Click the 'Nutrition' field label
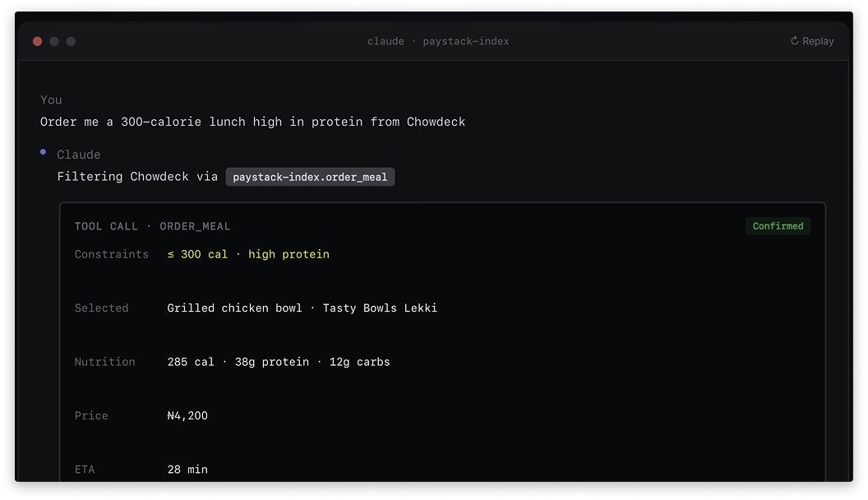 point(104,362)
